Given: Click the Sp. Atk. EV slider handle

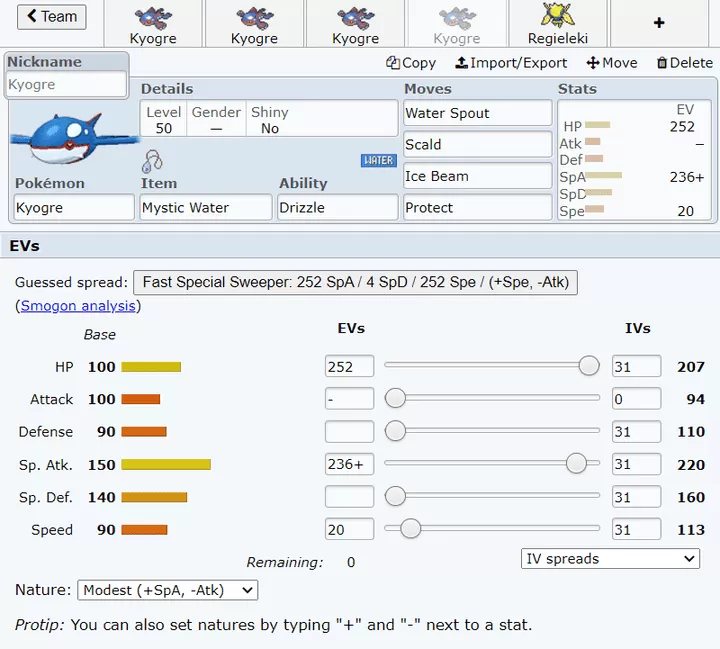Looking at the screenshot, I should 576,463.
